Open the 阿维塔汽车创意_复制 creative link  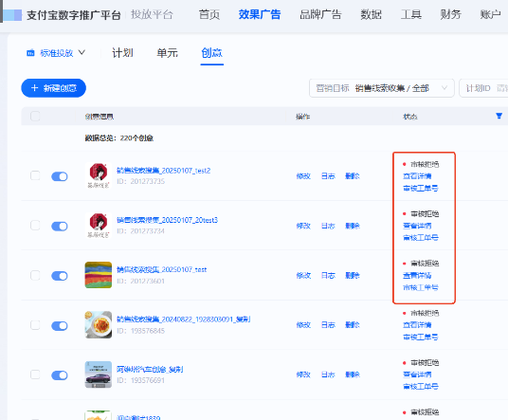[x=150, y=369]
